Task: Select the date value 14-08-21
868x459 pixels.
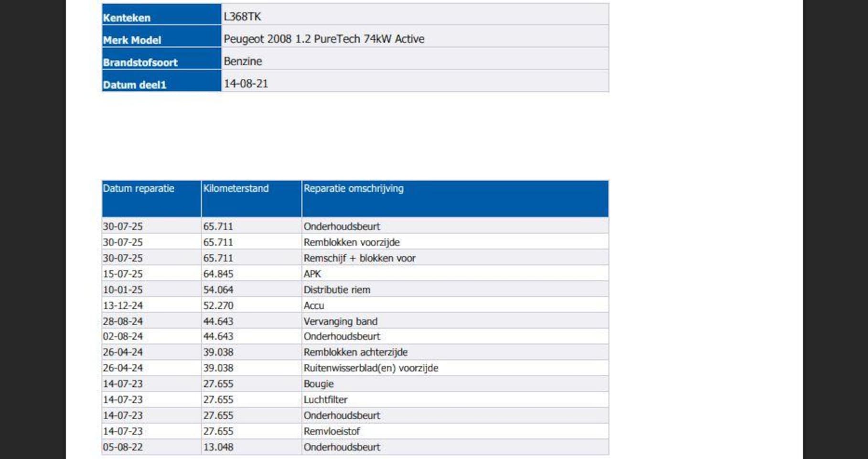Action: coord(246,84)
